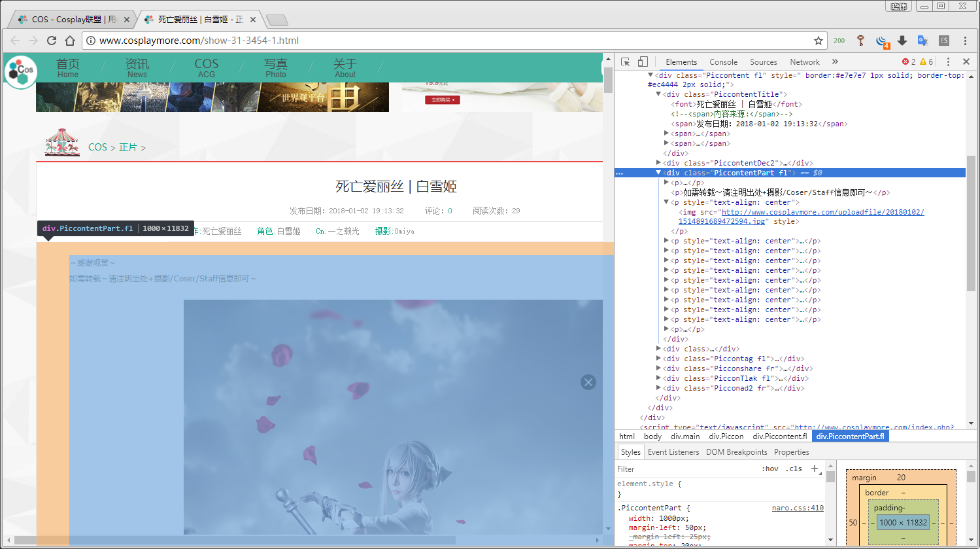Expand the Piccontag fl div node
The image size is (980, 549).
tap(658, 359)
